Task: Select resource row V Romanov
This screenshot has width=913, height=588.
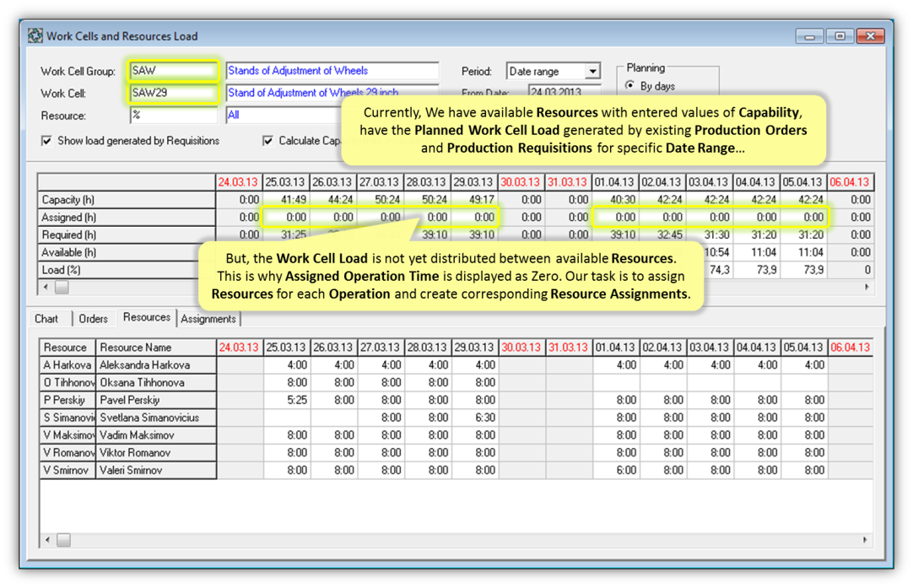Action: pyautogui.click(x=68, y=452)
